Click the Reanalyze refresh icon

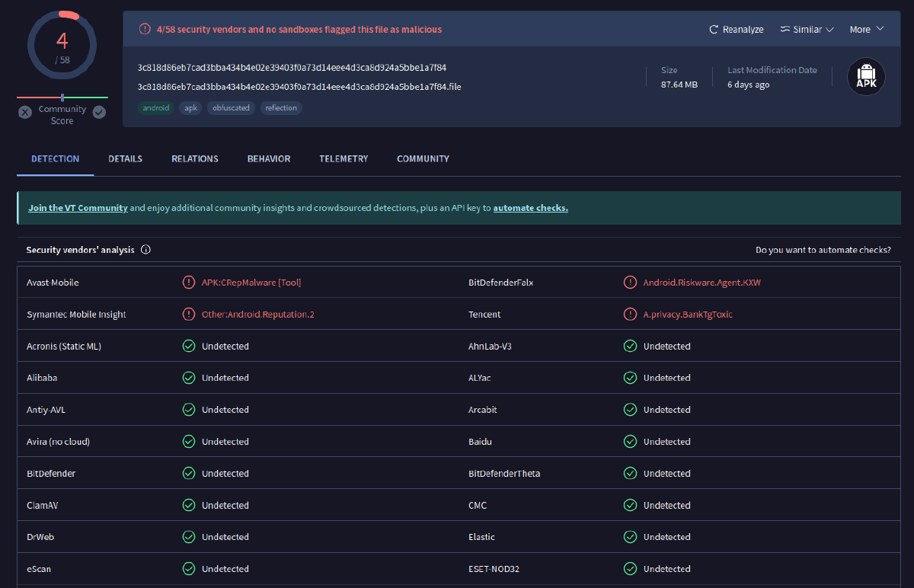click(714, 30)
